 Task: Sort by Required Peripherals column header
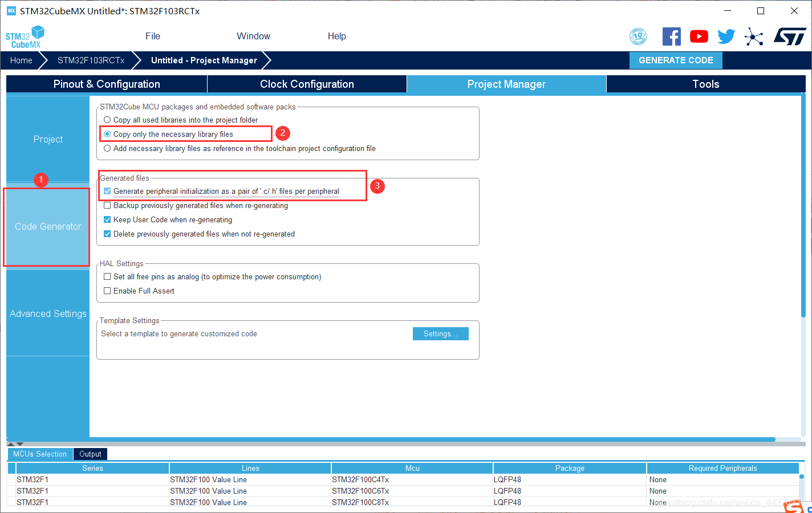pyautogui.click(x=722, y=468)
